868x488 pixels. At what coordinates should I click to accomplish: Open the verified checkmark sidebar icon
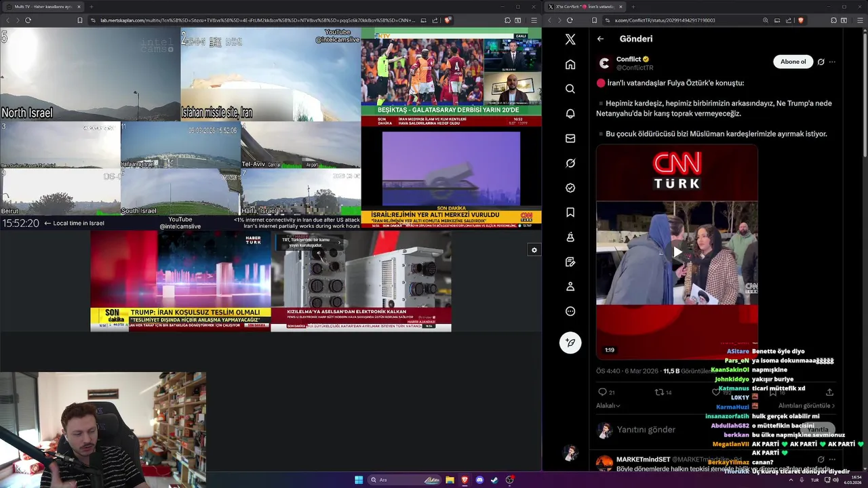pos(570,188)
